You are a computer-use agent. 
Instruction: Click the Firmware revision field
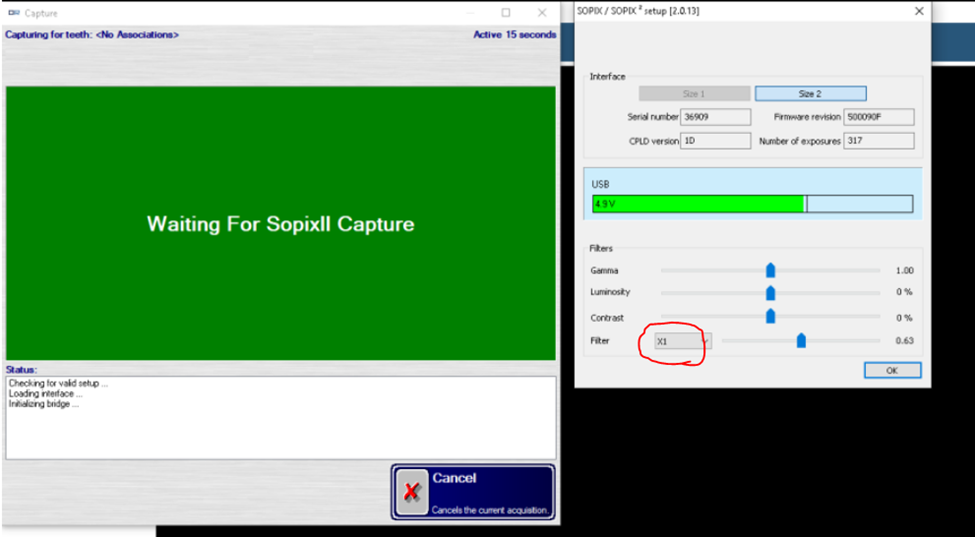point(879,117)
